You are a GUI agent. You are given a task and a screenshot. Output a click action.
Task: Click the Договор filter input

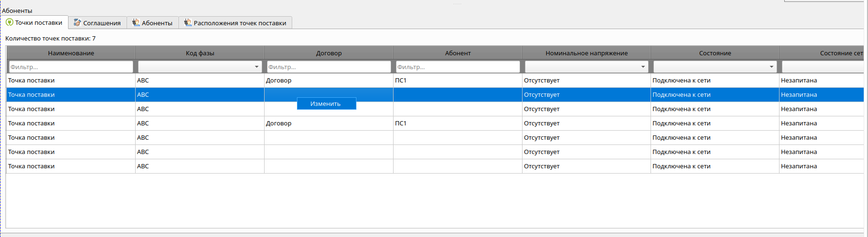tap(329, 67)
